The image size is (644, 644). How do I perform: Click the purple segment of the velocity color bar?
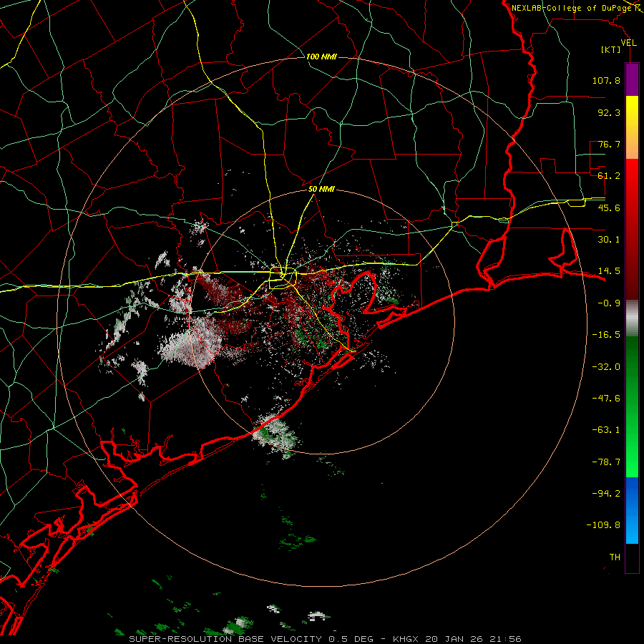coord(632,79)
